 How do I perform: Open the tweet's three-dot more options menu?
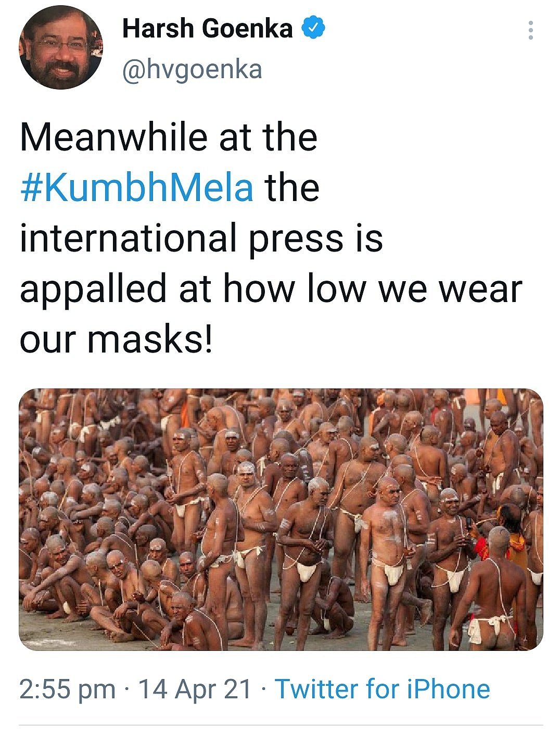[x=530, y=30]
